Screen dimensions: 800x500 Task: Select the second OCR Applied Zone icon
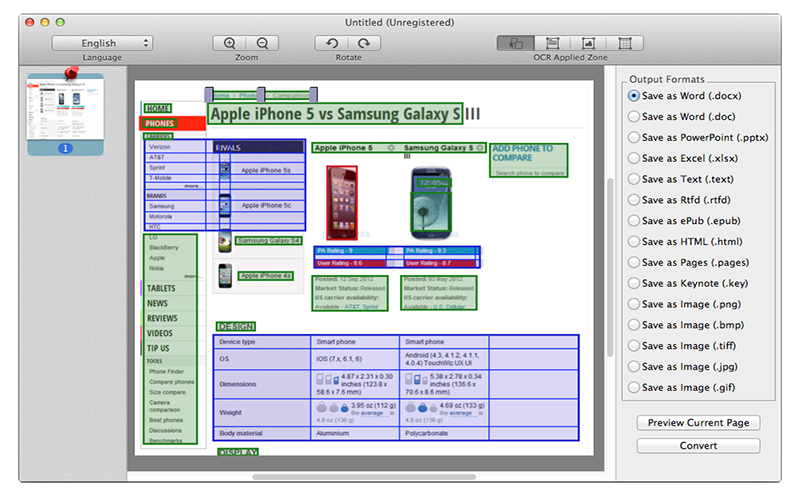[x=552, y=43]
